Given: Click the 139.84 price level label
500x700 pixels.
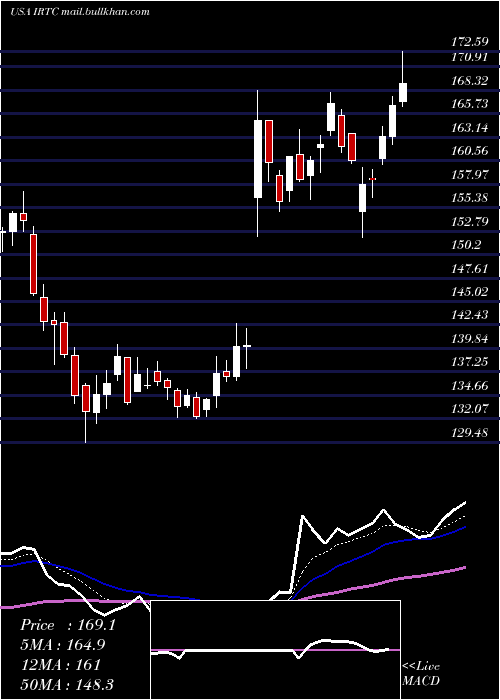Looking at the screenshot, I should (470, 339).
